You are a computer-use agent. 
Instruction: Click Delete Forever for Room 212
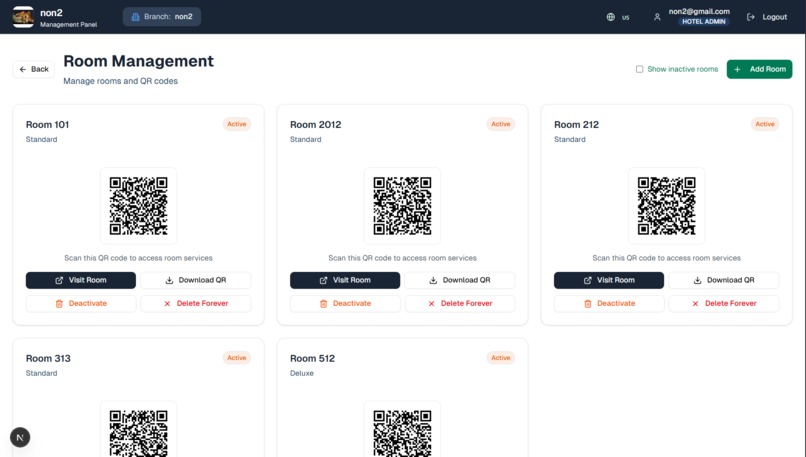point(724,303)
